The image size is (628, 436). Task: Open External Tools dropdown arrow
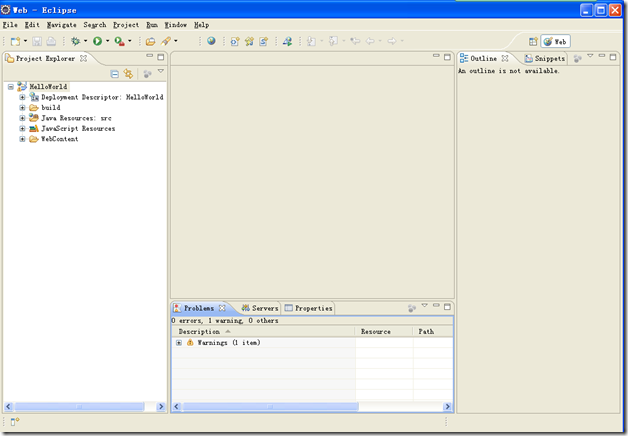pos(129,41)
